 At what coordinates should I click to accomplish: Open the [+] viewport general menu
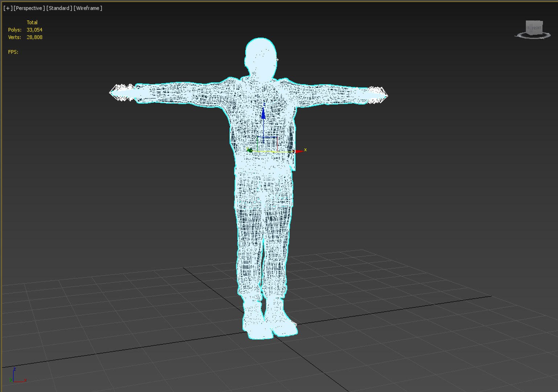(x=8, y=8)
